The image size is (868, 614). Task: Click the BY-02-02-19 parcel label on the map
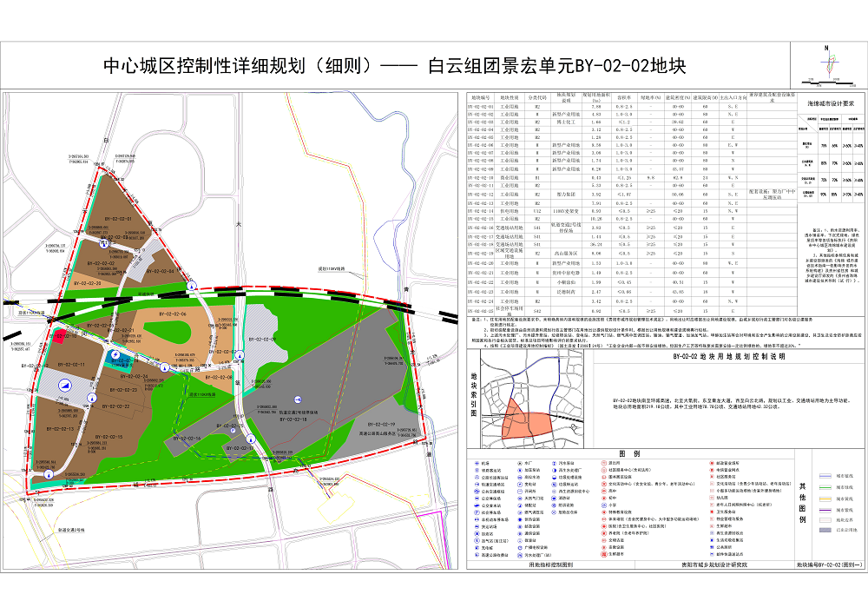click(x=381, y=426)
